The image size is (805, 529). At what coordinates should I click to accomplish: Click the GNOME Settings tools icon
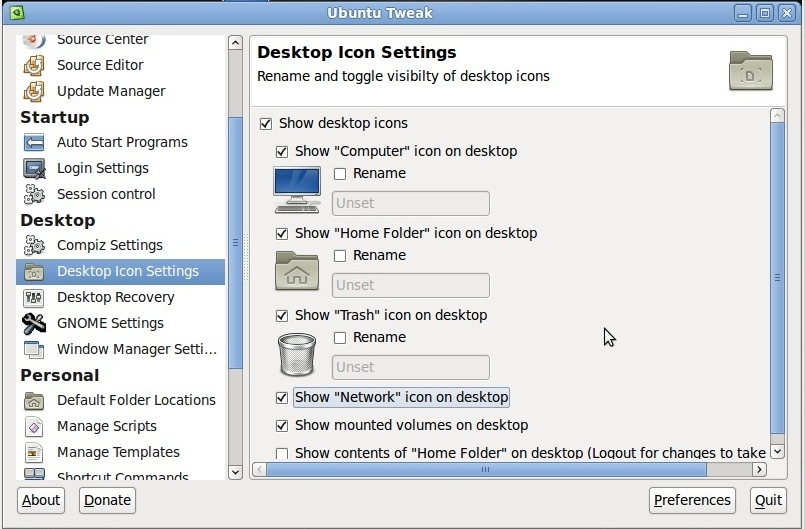point(34,323)
